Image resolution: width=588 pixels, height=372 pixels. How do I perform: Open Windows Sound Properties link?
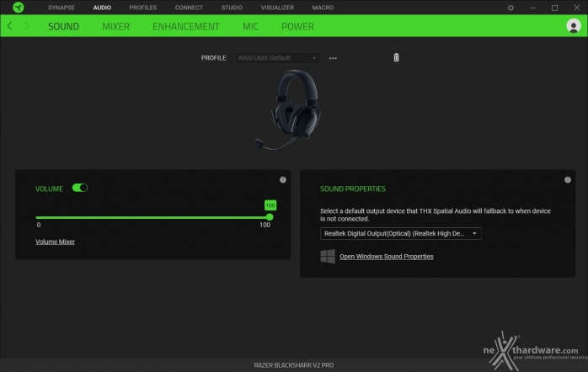387,256
